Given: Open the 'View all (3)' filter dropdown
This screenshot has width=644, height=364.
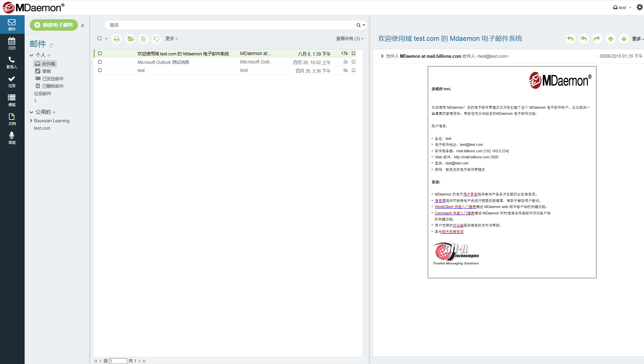Looking at the screenshot, I should pyautogui.click(x=349, y=39).
